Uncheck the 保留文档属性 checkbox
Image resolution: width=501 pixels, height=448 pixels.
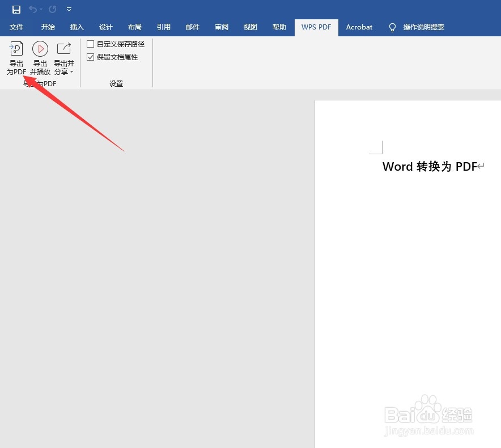(x=90, y=57)
